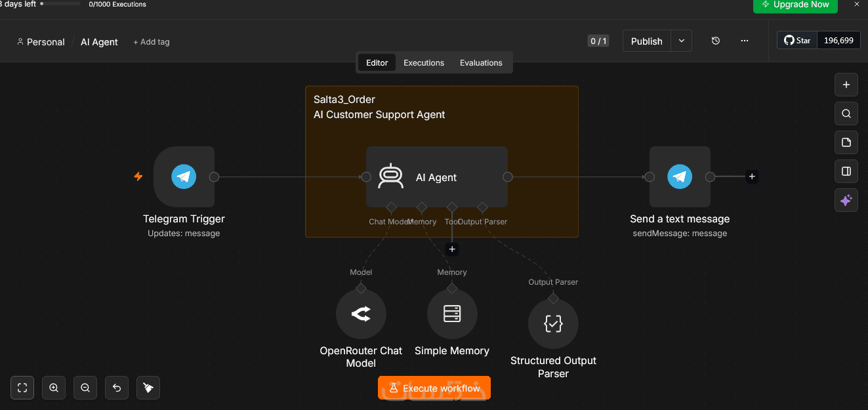Open the Structured Output Parser node
The image size is (868, 410).
point(553,324)
